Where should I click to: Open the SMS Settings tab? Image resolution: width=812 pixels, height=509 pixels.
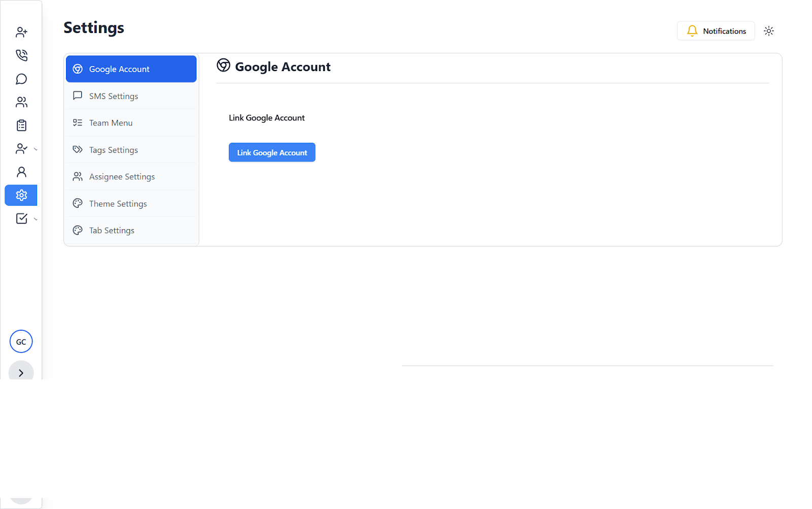point(131,96)
